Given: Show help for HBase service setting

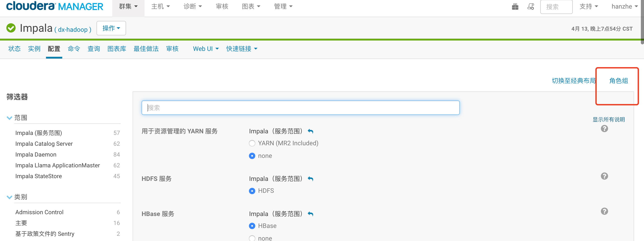Looking at the screenshot, I should (604, 211).
